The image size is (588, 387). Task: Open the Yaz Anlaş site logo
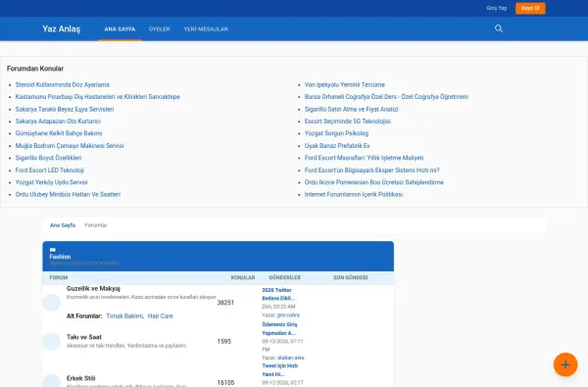61,28
